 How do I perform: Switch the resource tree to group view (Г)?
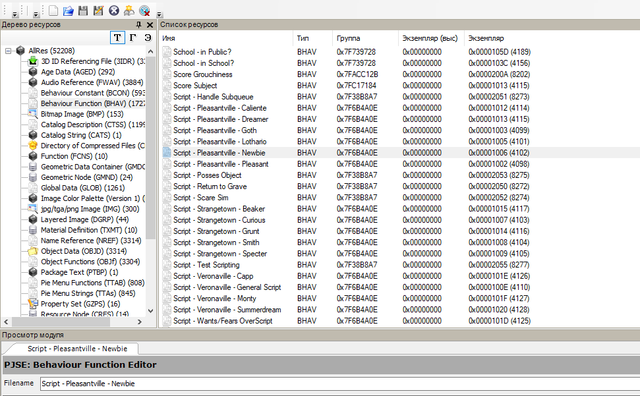(133, 38)
